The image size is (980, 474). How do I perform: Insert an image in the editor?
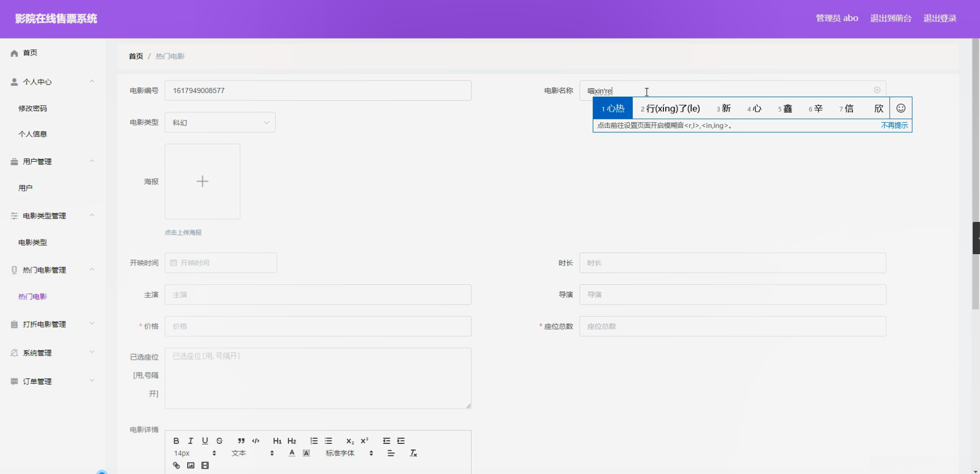pyautogui.click(x=191, y=466)
